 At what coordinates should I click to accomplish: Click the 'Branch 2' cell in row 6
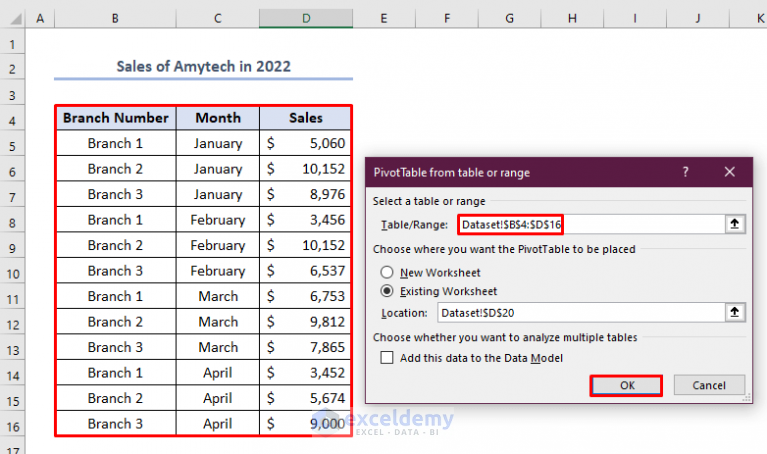pos(116,169)
